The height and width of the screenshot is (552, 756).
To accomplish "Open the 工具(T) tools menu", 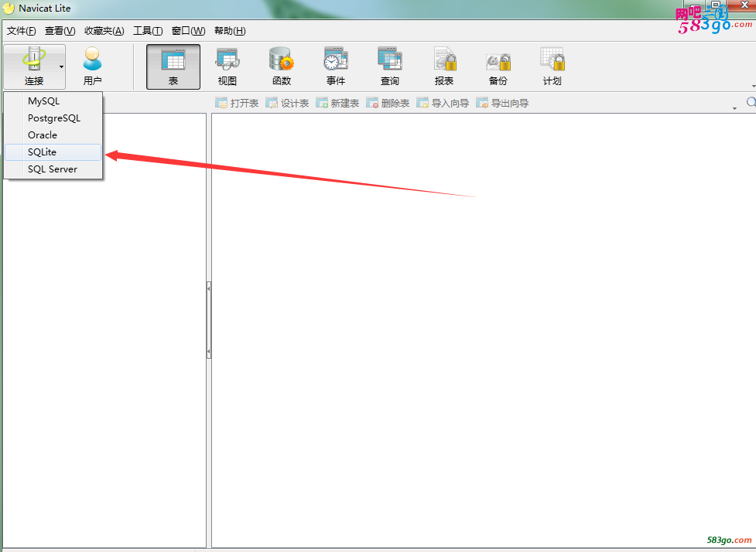I will [148, 31].
